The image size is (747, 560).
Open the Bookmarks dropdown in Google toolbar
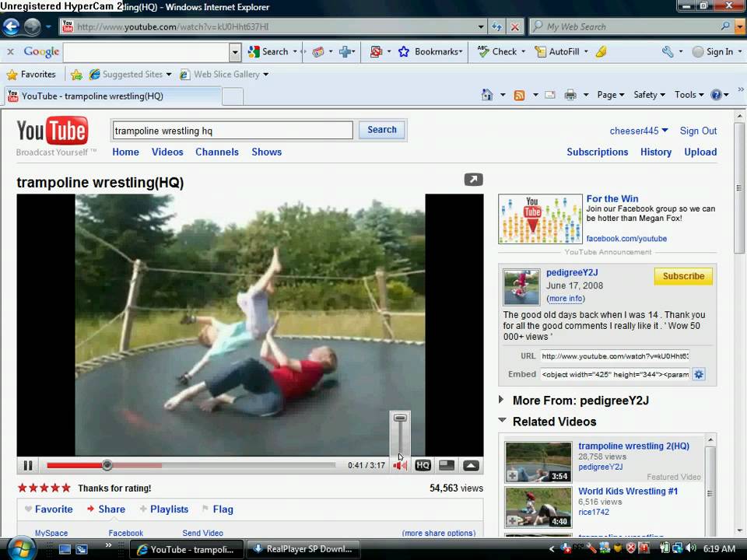461,52
